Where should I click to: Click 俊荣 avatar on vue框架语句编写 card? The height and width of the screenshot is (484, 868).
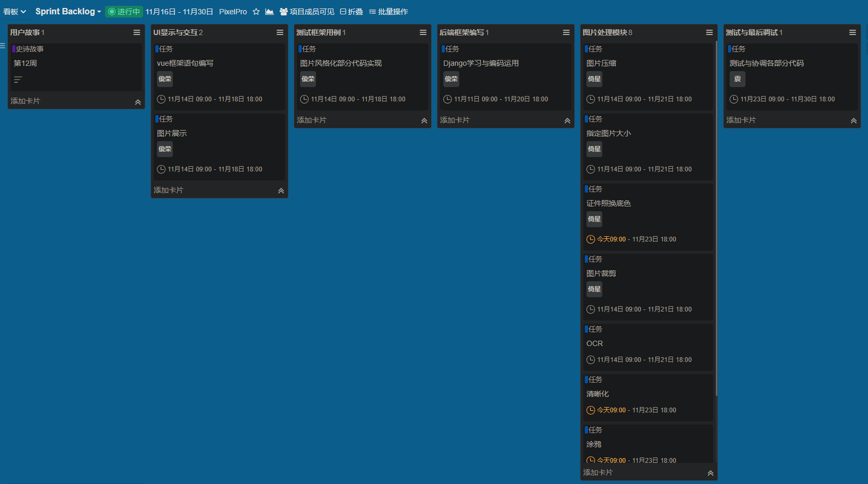click(165, 79)
